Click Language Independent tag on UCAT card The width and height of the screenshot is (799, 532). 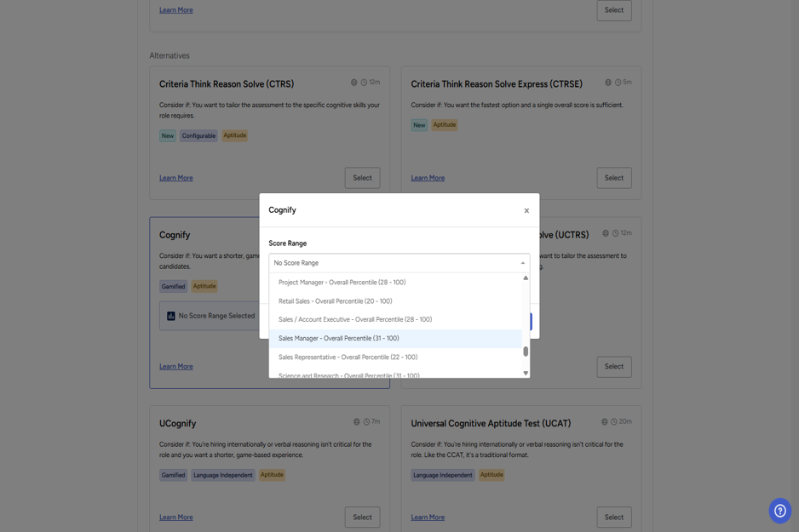(443, 475)
